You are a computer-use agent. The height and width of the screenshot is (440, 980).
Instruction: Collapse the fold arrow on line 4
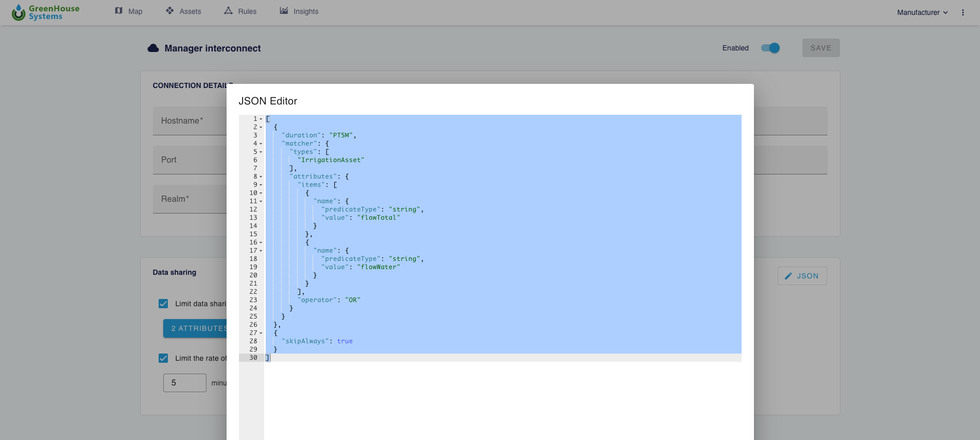(x=261, y=144)
